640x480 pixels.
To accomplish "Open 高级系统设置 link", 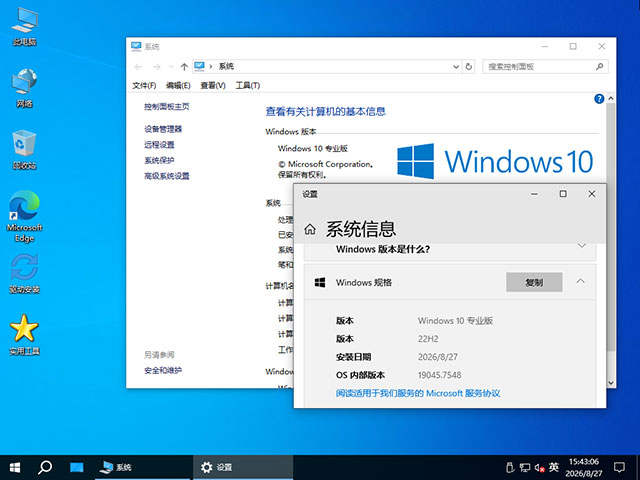I will [167, 176].
